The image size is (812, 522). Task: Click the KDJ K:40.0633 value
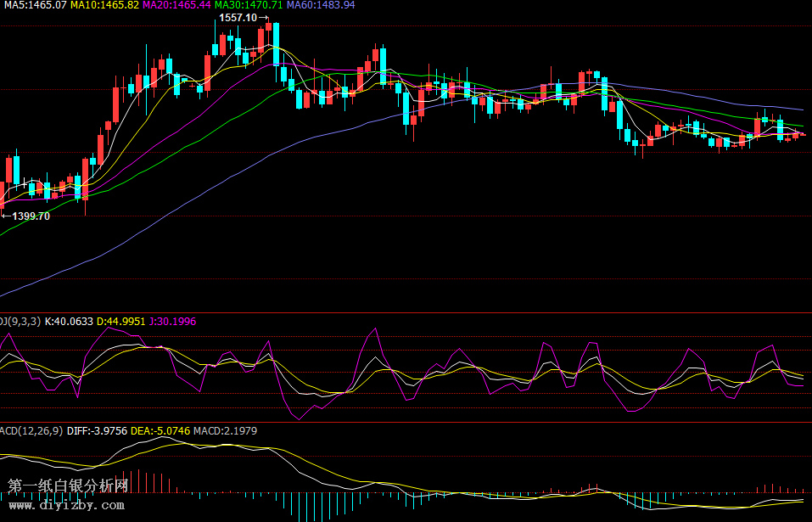[x=69, y=322]
